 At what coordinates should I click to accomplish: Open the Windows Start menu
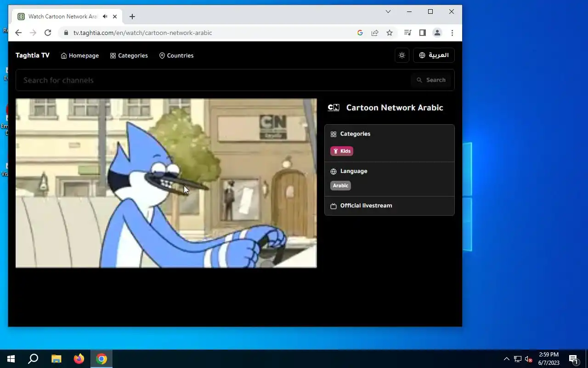tap(11, 359)
